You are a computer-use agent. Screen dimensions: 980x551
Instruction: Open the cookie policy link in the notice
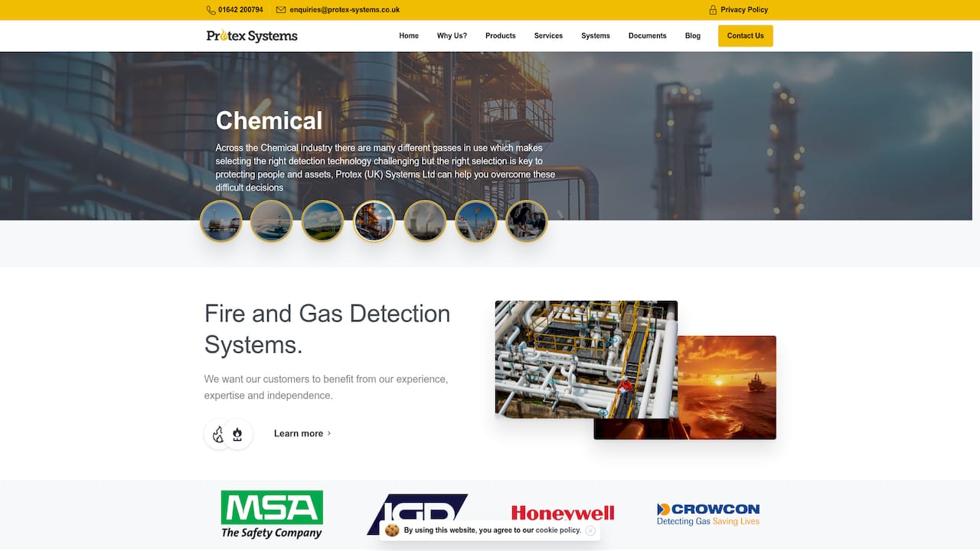pos(558,530)
